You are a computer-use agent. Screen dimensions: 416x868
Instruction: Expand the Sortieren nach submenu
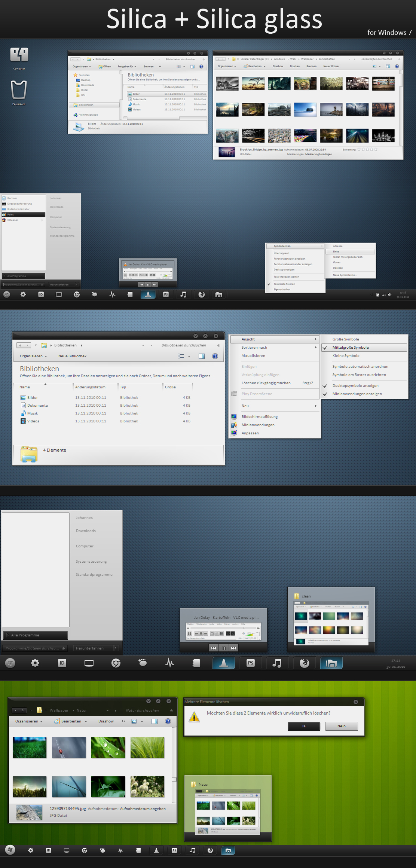tap(275, 348)
